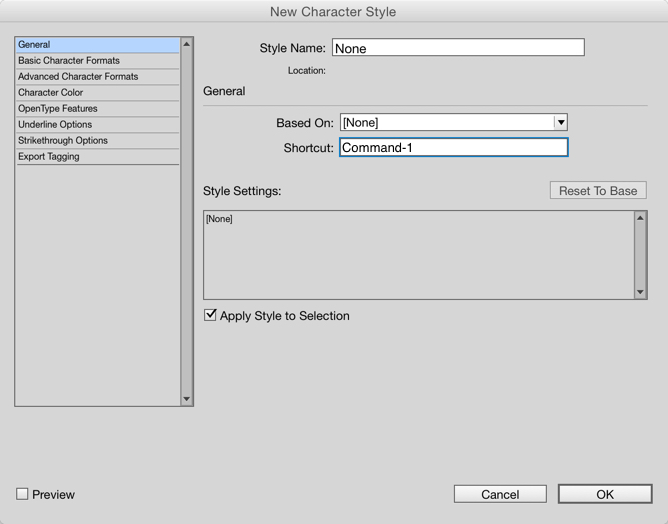
Task: Click into the Style Name field
Action: click(x=458, y=47)
